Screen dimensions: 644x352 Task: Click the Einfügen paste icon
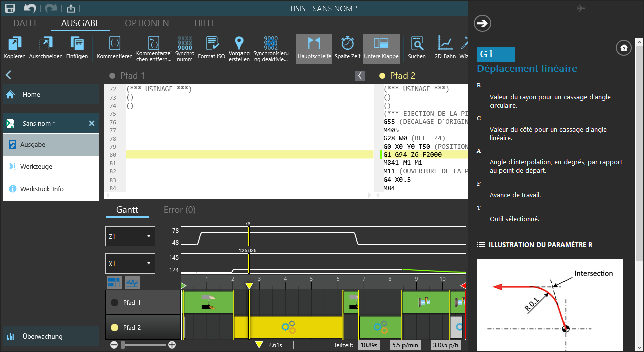tap(77, 44)
